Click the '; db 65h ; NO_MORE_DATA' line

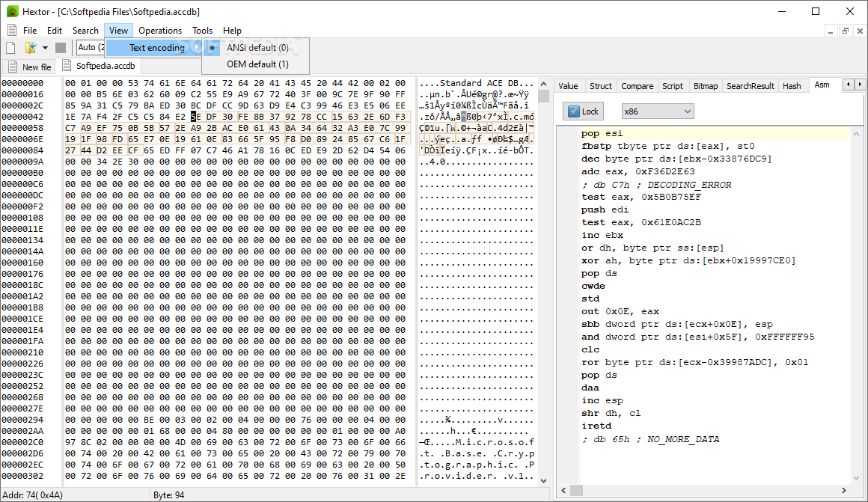pyautogui.click(x=650, y=439)
